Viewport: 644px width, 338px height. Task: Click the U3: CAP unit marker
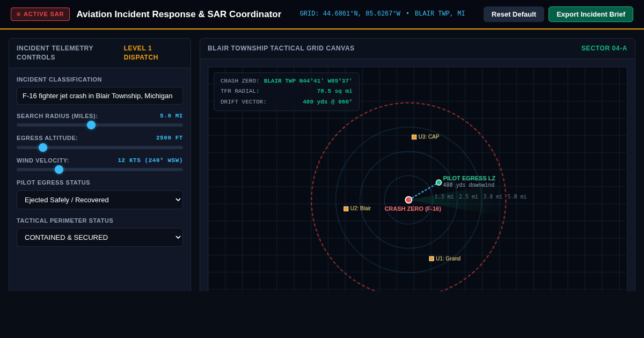tap(414, 137)
